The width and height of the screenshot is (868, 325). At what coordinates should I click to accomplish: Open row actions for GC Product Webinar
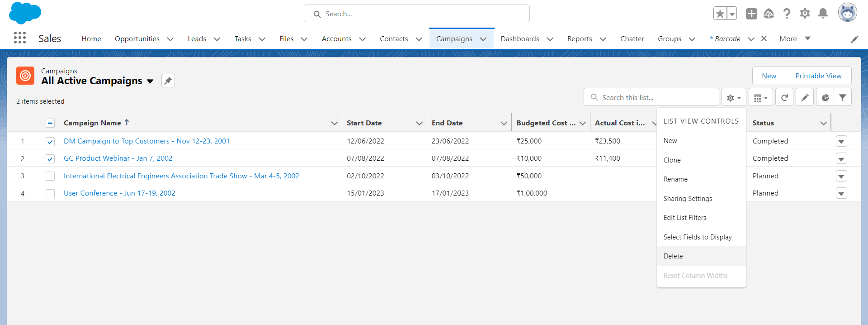[x=841, y=159]
